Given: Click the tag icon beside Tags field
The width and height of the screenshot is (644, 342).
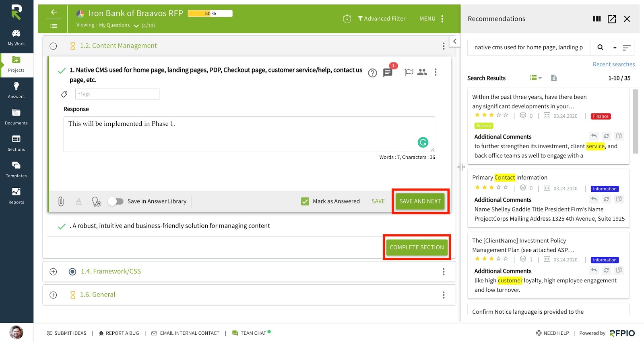Looking at the screenshot, I should tap(64, 94).
